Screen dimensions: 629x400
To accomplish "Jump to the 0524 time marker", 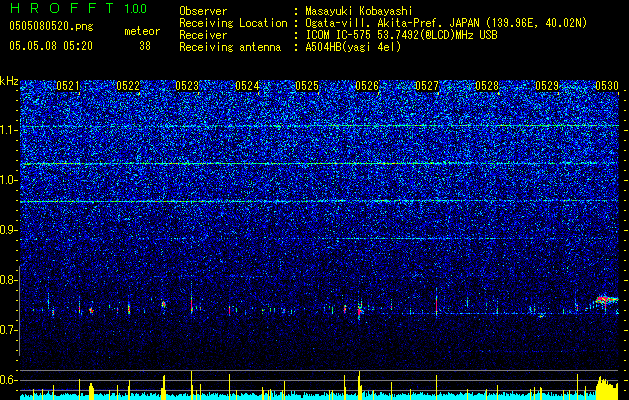I will [x=247, y=86].
